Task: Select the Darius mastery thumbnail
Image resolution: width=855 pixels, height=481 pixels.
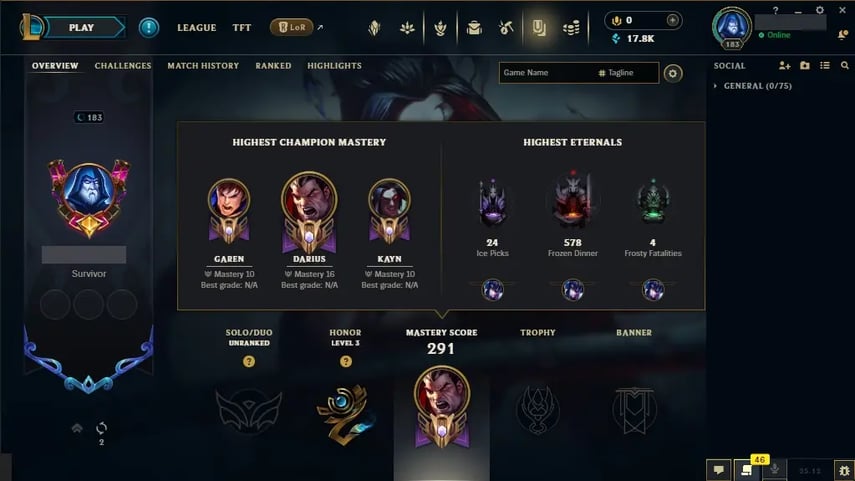Action: 309,213
